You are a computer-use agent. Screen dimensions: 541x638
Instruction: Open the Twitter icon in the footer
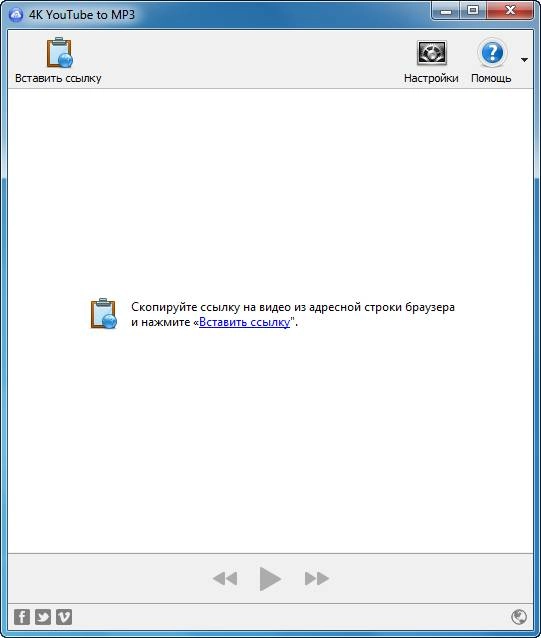coord(43,617)
